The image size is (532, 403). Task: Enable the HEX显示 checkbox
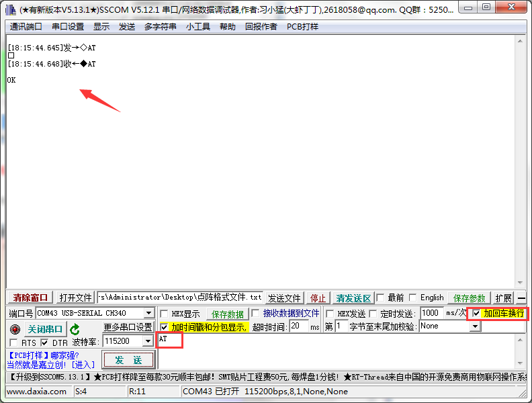pos(164,314)
